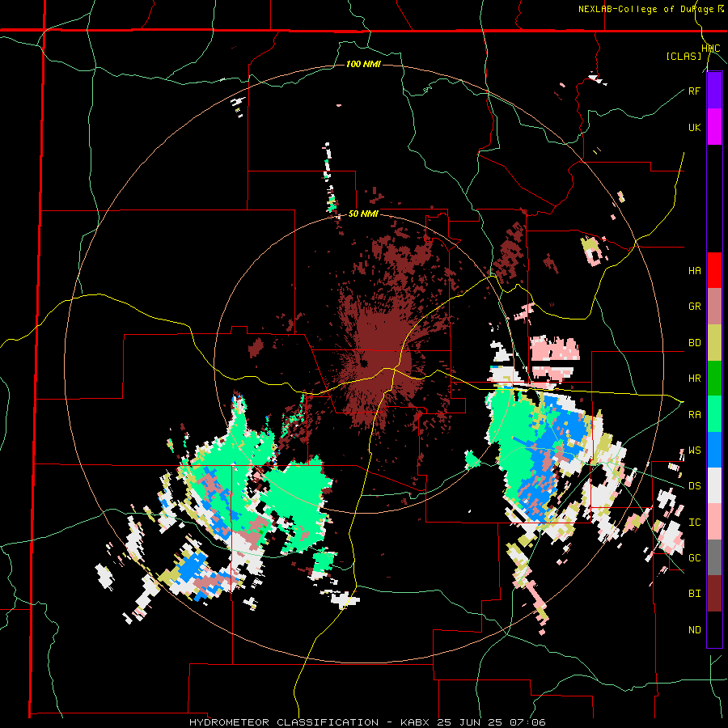Click the GC legend label

(x=694, y=558)
